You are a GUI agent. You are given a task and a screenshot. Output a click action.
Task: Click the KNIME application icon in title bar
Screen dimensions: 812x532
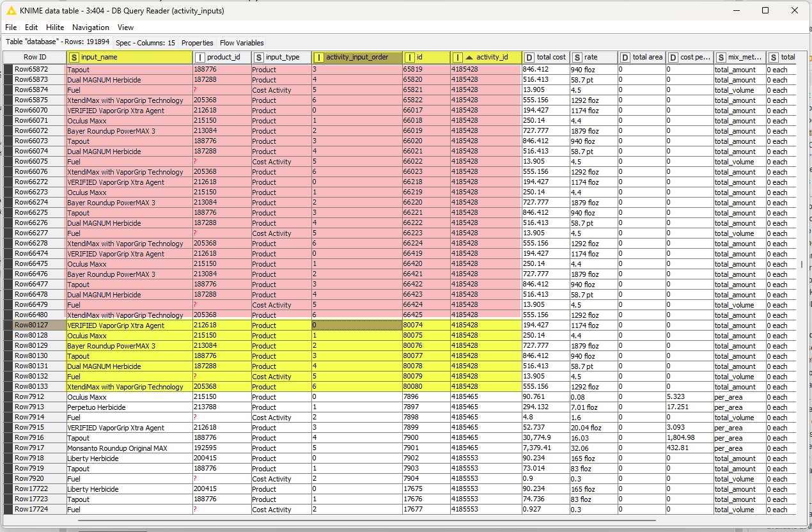(x=10, y=11)
